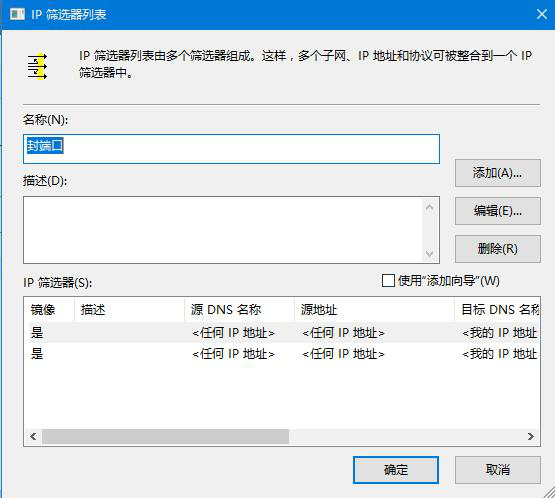Confirm with the 确定 button
The height and width of the screenshot is (498, 555).
396,470
